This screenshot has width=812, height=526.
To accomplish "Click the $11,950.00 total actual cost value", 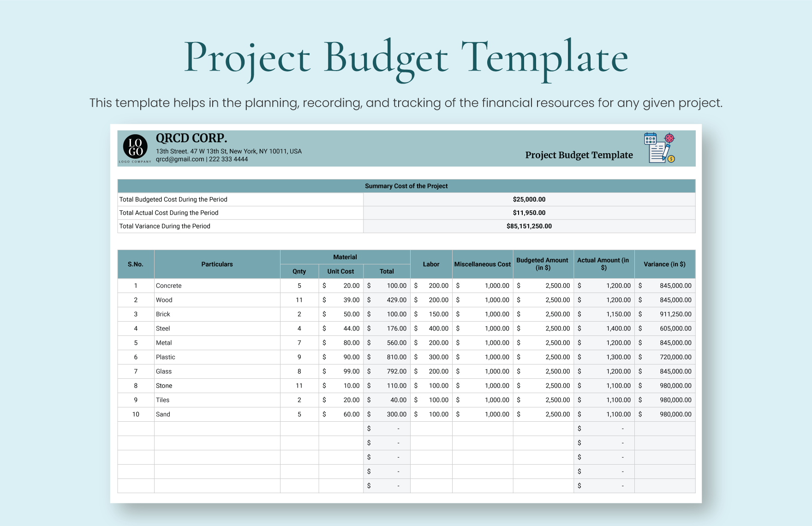I will [x=529, y=213].
